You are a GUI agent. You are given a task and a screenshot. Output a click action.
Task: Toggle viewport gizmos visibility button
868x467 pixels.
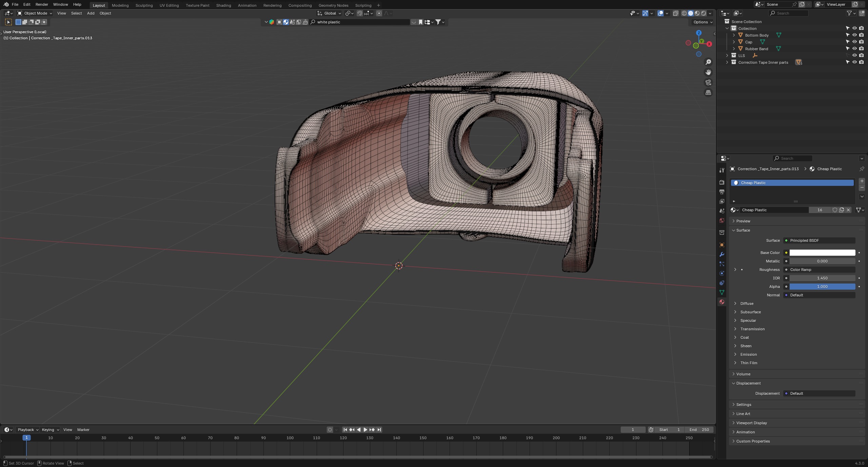[x=645, y=13]
